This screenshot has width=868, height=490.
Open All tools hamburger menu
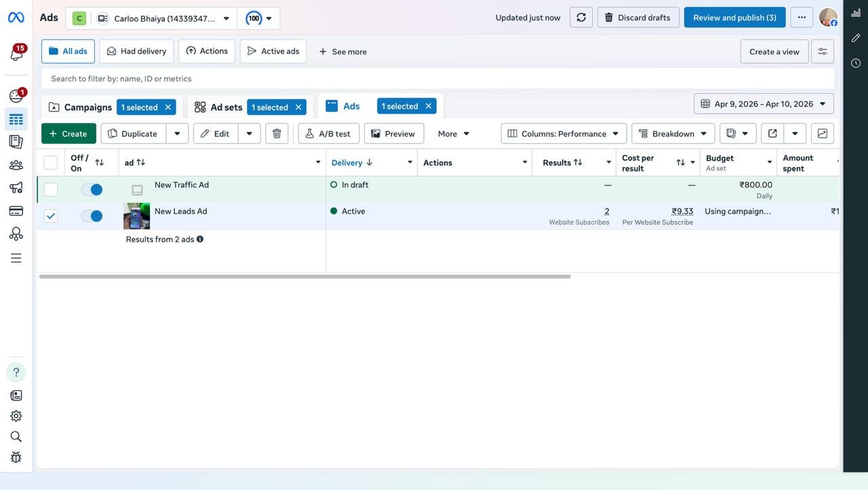[x=16, y=258]
